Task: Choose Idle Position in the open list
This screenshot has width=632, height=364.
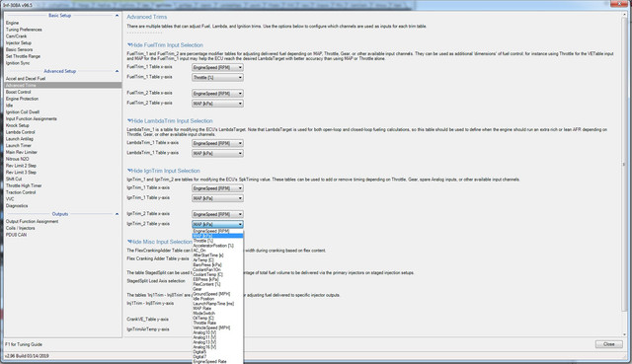Action: [x=217, y=299]
